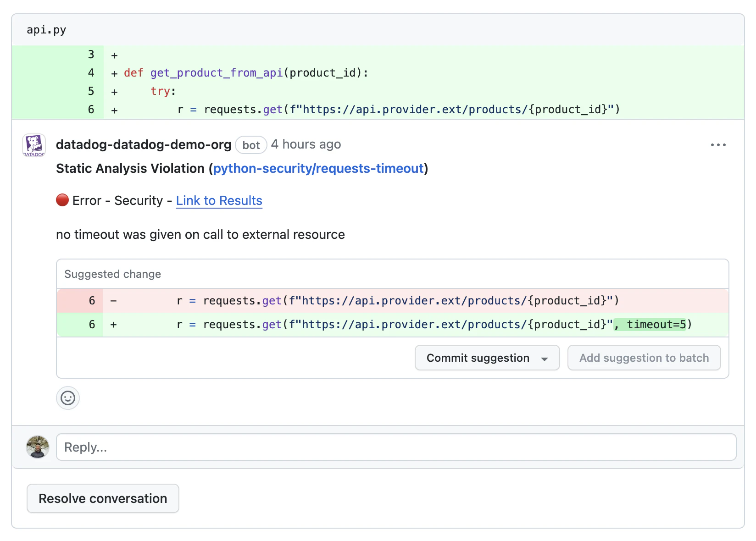This screenshot has height=541, width=756.
Task: Click the no timeout was given message
Action: pyautogui.click(x=200, y=235)
